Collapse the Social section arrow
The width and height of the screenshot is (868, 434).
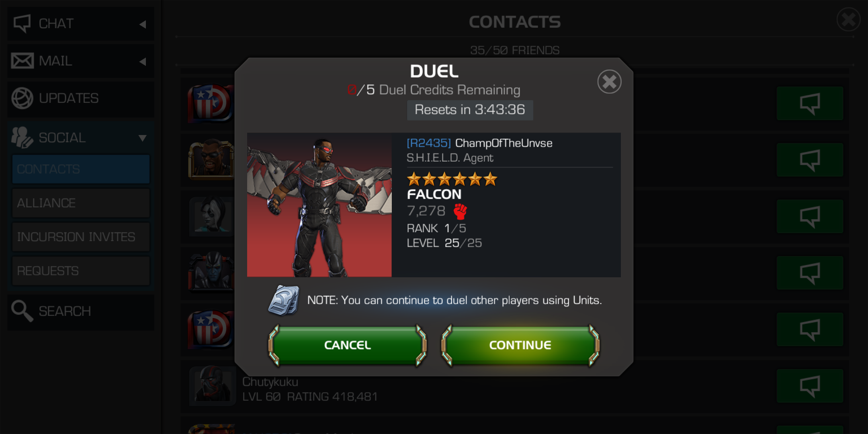(x=143, y=138)
